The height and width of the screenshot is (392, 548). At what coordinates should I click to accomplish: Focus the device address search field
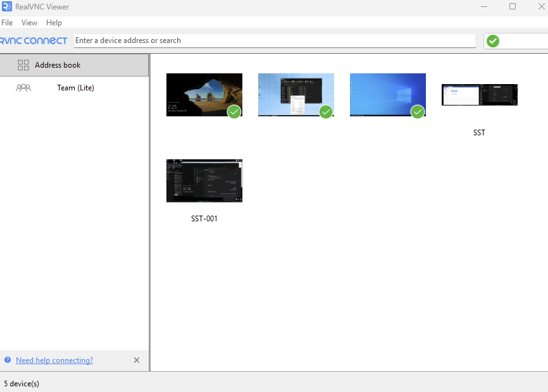pyautogui.click(x=275, y=40)
